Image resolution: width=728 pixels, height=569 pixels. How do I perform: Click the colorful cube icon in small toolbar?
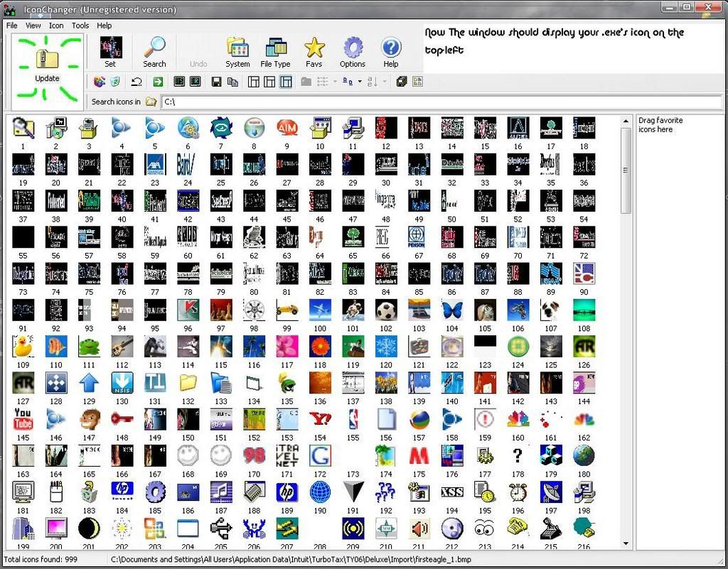pyautogui.click(x=100, y=82)
